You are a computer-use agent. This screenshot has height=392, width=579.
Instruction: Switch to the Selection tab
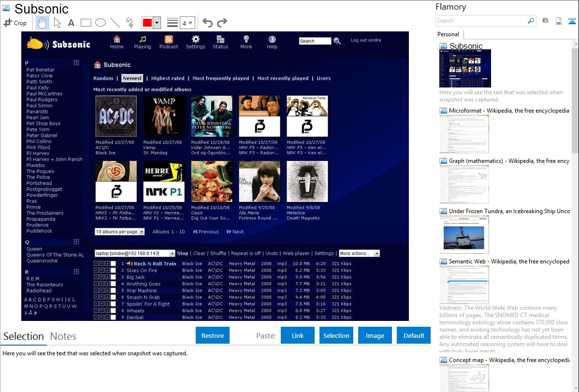click(24, 336)
